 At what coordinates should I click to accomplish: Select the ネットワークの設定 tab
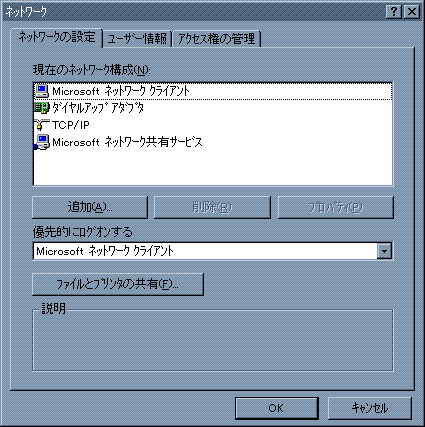pyautogui.click(x=57, y=37)
